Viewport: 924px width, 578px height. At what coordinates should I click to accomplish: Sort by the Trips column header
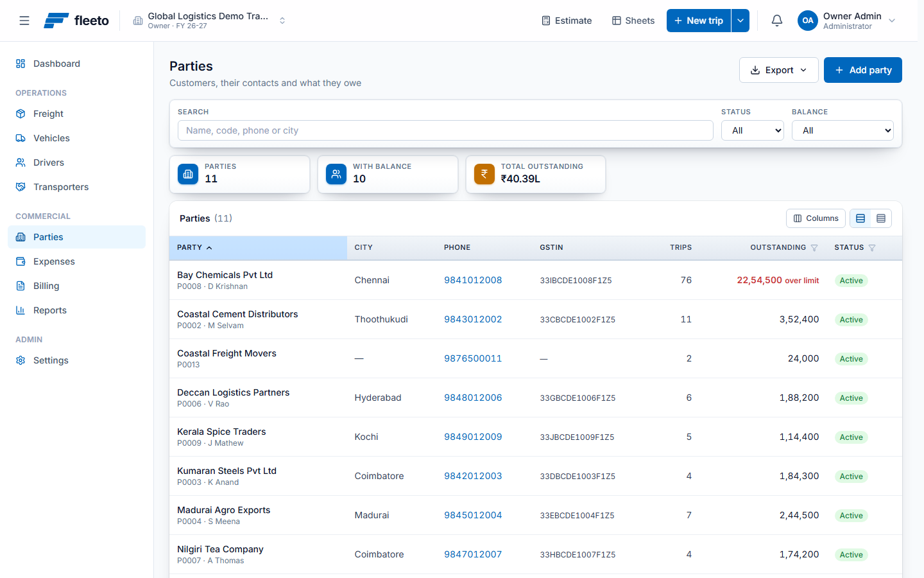point(681,247)
